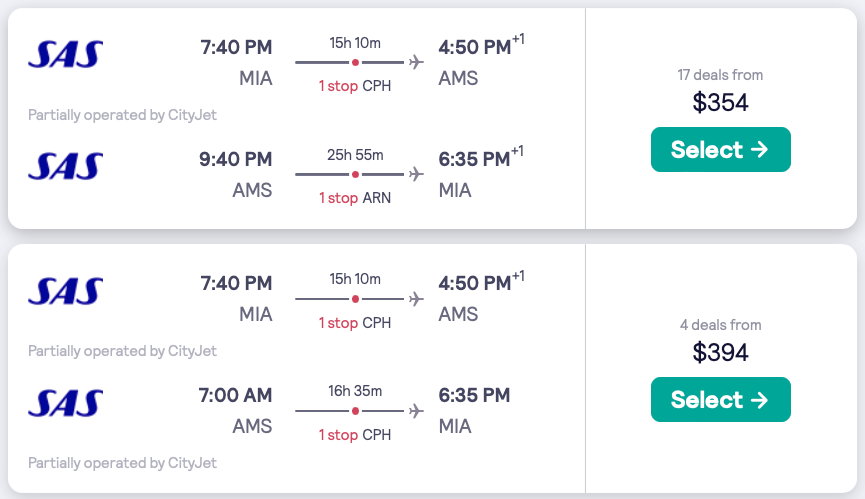
Task: Select the $394 flight deal
Action: tap(720, 400)
